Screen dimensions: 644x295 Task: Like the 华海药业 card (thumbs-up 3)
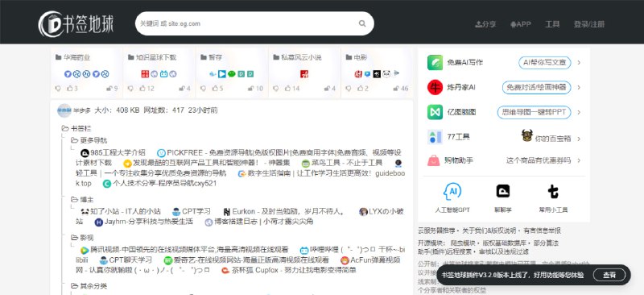pos(72,89)
